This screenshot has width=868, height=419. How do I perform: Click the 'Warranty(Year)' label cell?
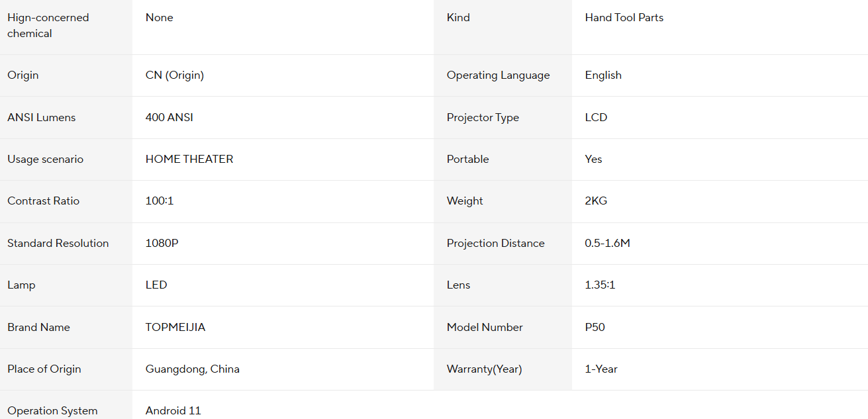[x=503, y=369]
